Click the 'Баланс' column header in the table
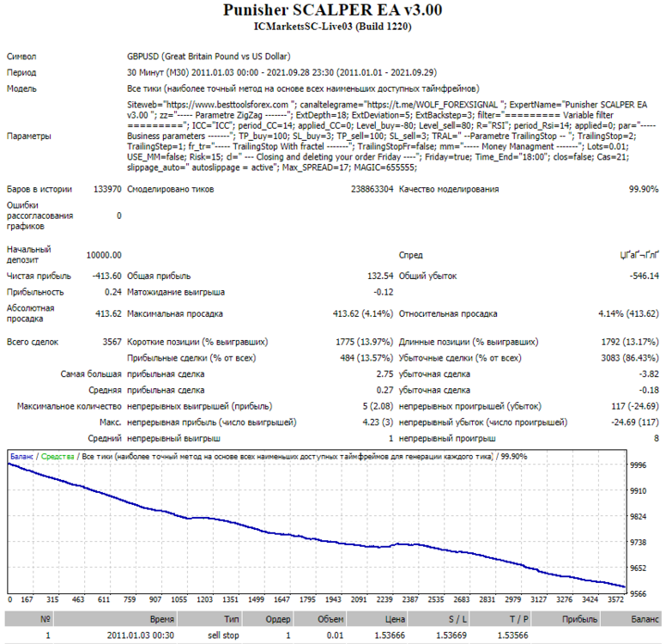672x644 pixels. click(631, 619)
